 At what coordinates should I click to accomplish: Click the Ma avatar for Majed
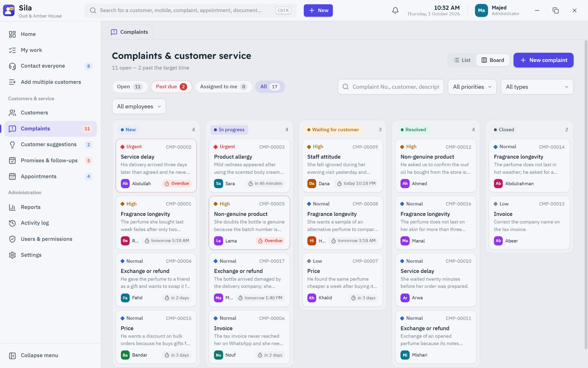point(481,10)
